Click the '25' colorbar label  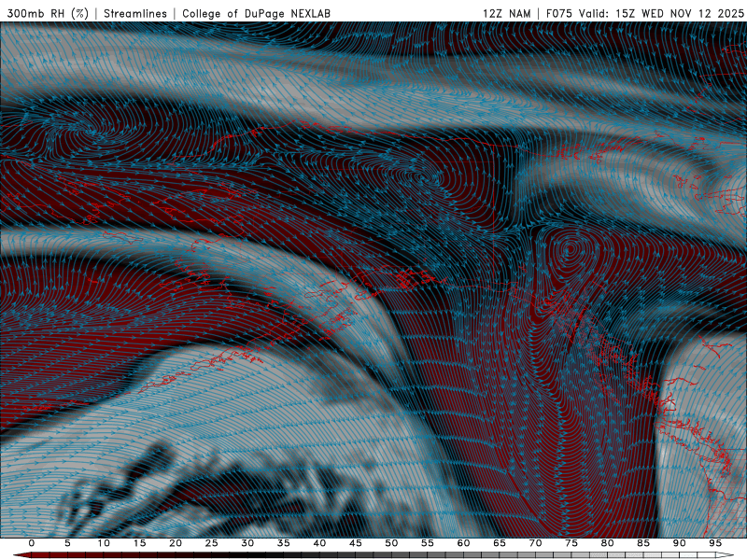click(212, 543)
